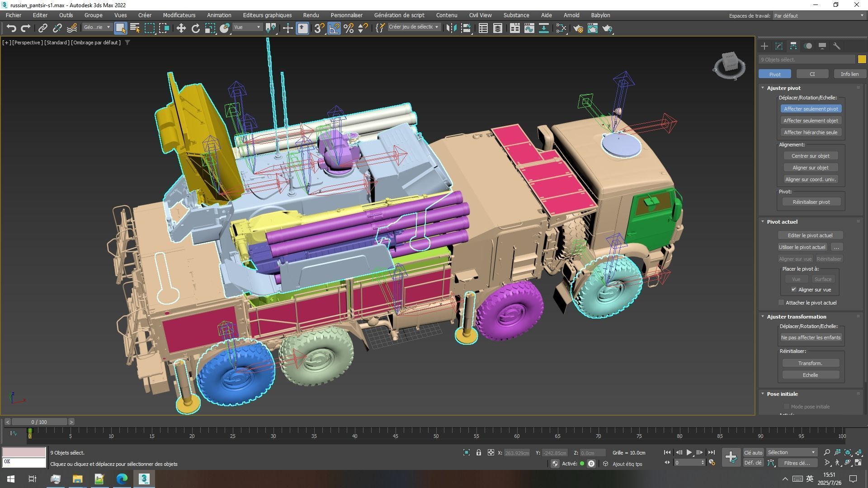Open the Créer jeu de sélection dropdown

tap(436, 27)
